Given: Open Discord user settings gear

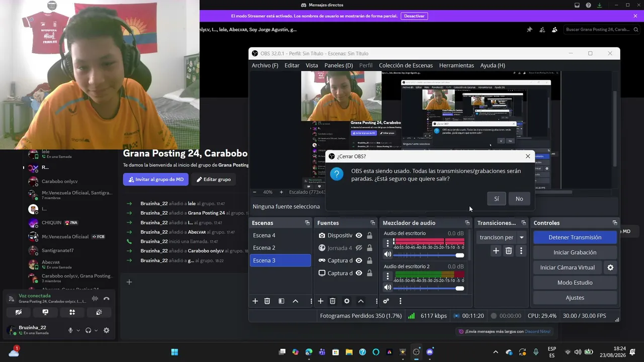Looking at the screenshot, I should (106, 330).
